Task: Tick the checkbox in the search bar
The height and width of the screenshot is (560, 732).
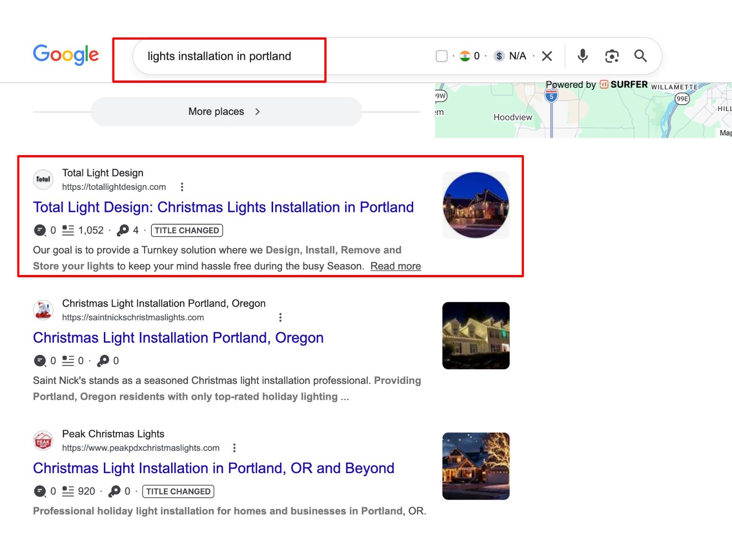Action: pyautogui.click(x=441, y=56)
